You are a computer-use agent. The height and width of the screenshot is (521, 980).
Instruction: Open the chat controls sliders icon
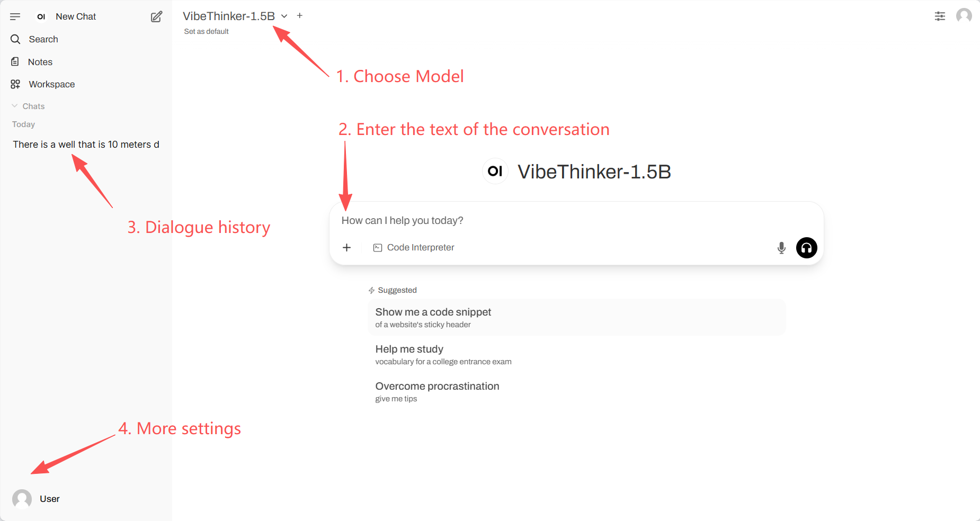pyautogui.click(x=940, y=16)
